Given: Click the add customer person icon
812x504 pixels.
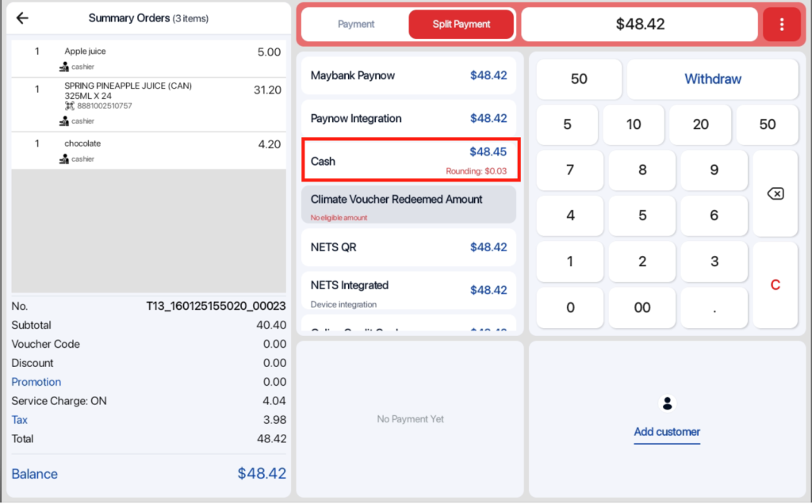Looking at the screenshot, I should 667,403.
